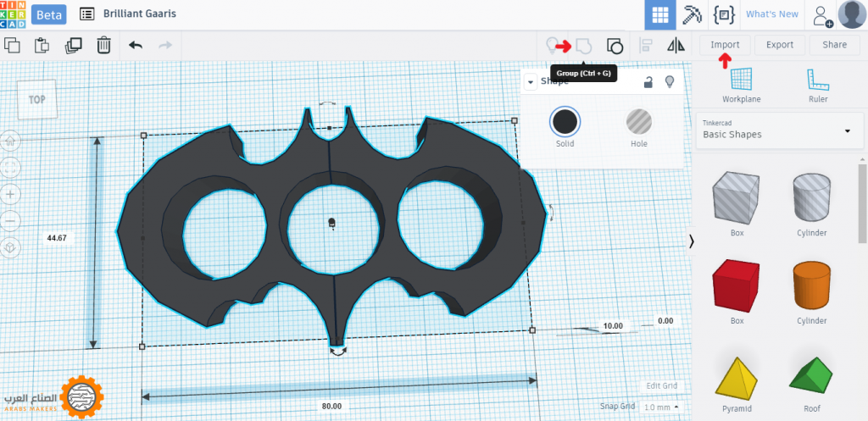
Task: Invite people with add-user icon
Action: [822, 15]
